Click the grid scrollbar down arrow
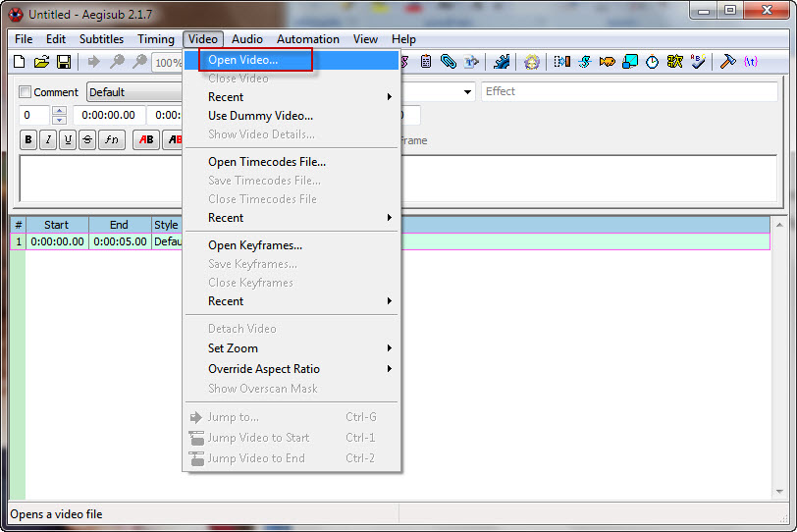This screenshot has width=797, height=532. [x=779, y=492]
